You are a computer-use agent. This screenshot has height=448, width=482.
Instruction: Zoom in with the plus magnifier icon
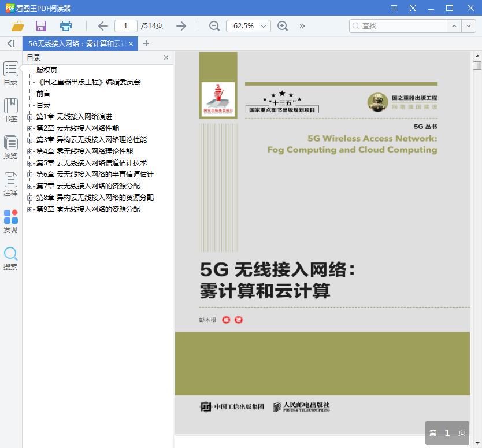283,26
